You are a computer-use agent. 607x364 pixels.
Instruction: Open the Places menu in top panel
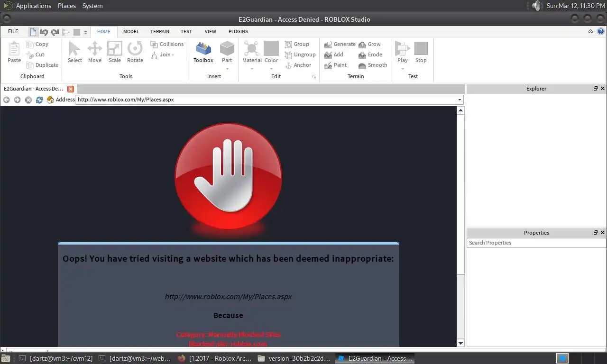(x=67, y=6)
